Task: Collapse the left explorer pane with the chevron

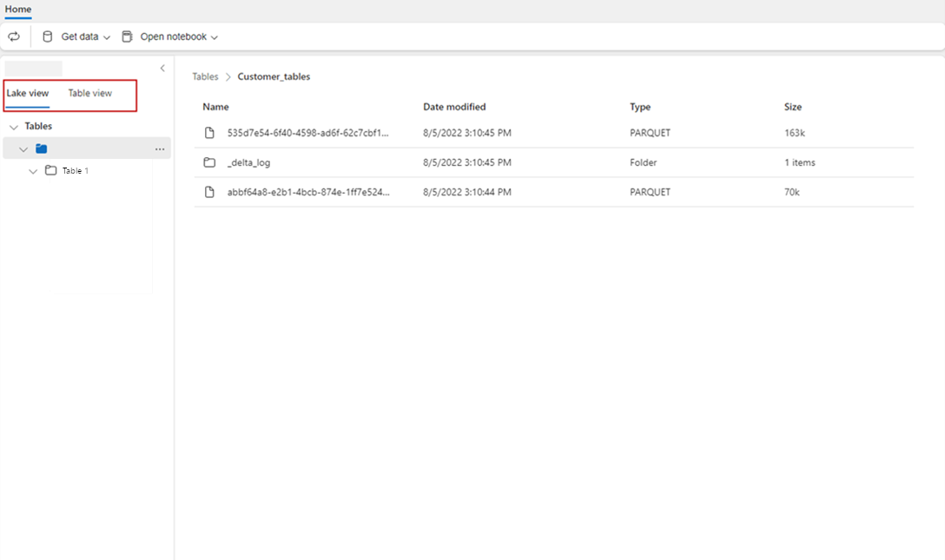Action: point(162,68)
